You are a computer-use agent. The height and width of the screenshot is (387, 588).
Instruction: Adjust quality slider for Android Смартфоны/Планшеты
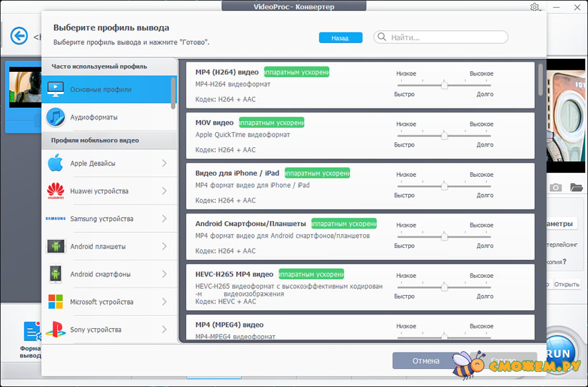pyautogui.click(x=444, y=237)
